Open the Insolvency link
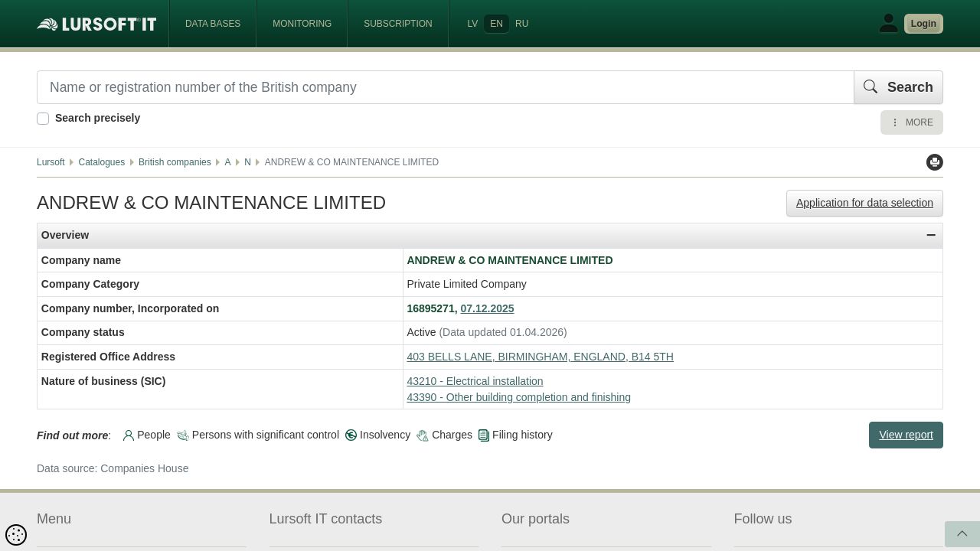The width and height of the screenshot is (980, 551). tap(385, 435)
